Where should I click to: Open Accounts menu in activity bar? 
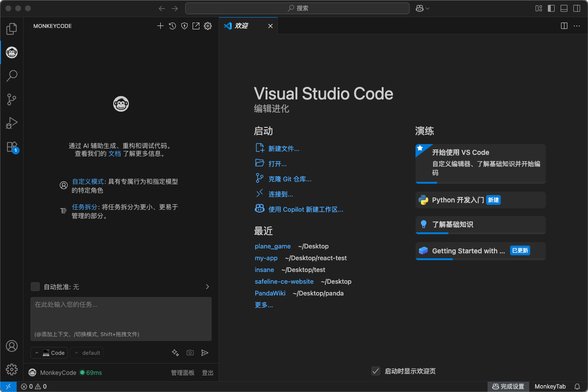coord(12,346)
